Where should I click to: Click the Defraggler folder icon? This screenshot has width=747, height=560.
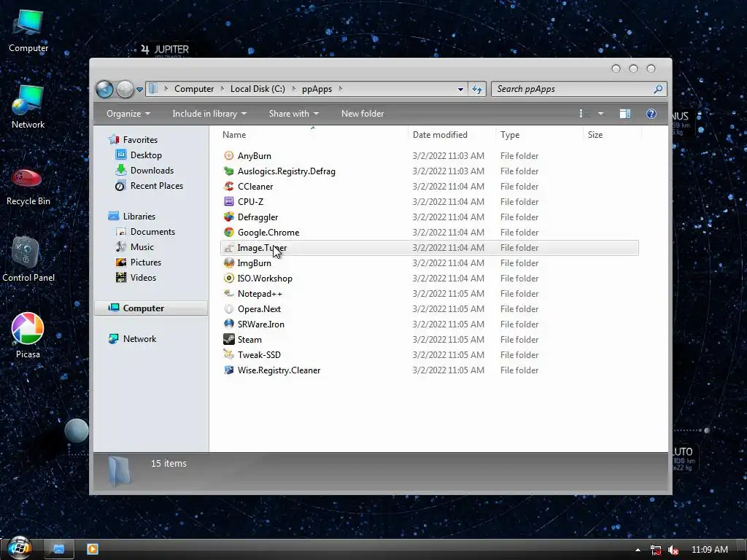point(228,217)
